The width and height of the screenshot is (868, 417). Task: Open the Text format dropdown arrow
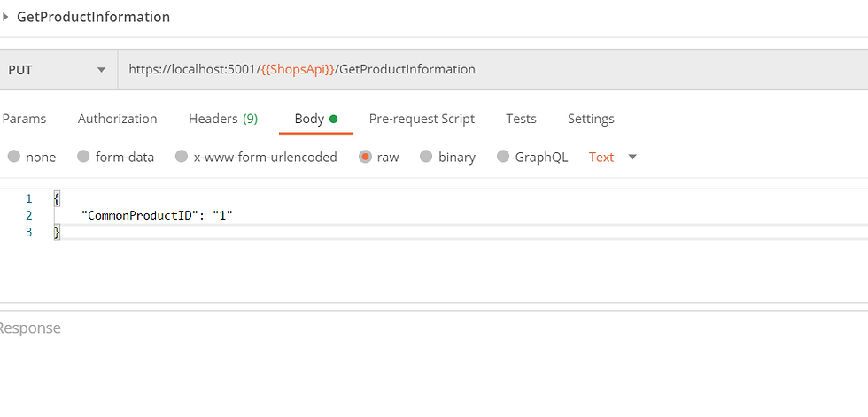pyautogui.click(x=632, y=157)
